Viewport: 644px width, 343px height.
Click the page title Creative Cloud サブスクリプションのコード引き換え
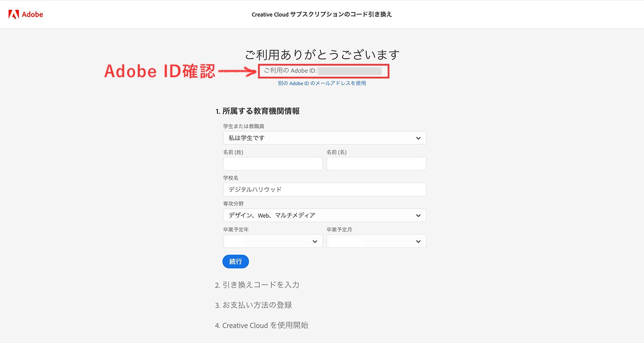[322, 15]
